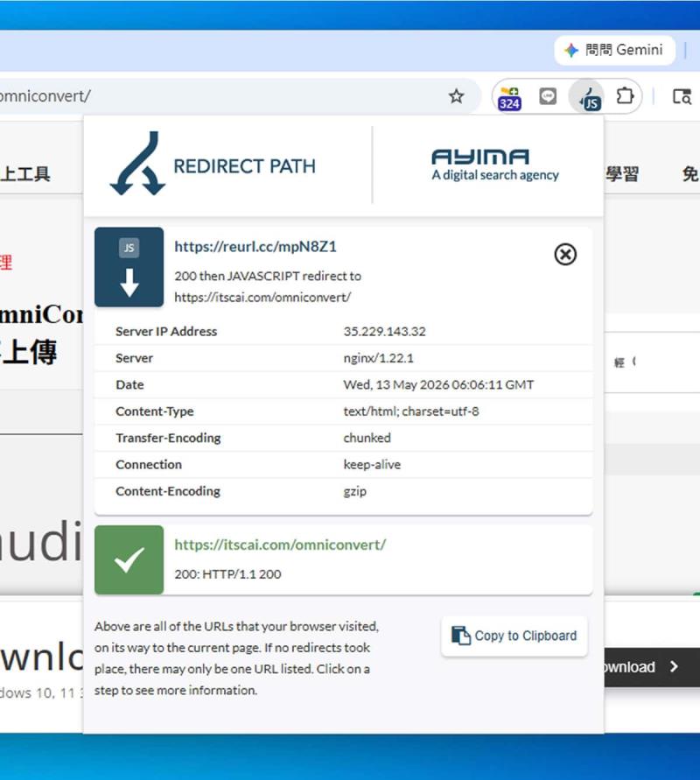Click the 200: HTTP/1.1 200 status text

227,574
